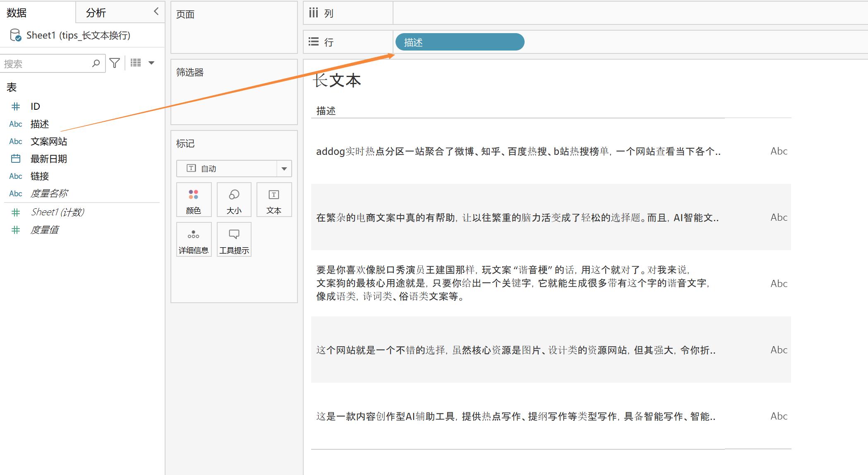Open the 颜色 color mark card

pyautogui.click(x=194, y=200)
